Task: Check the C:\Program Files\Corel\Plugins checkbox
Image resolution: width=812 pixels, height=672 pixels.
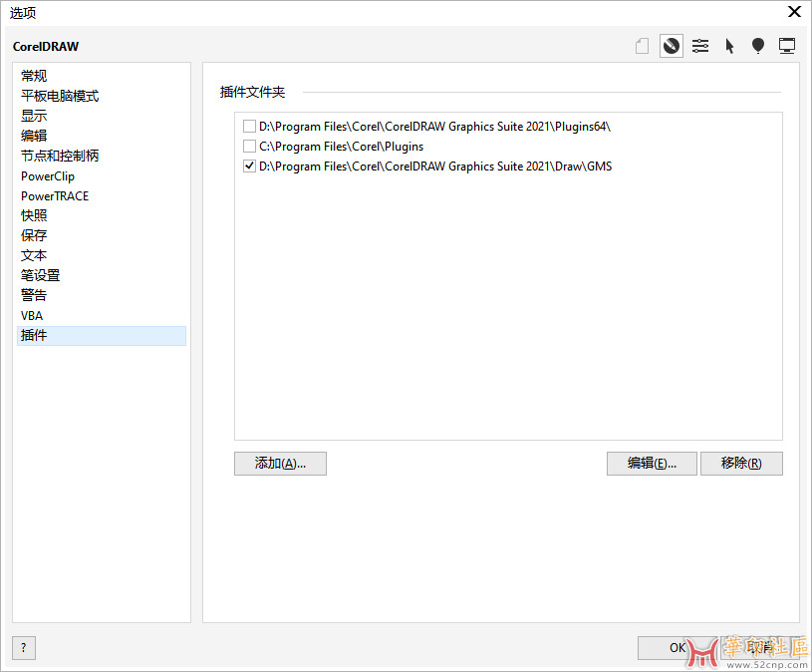Action: click(x=250, y=147)
